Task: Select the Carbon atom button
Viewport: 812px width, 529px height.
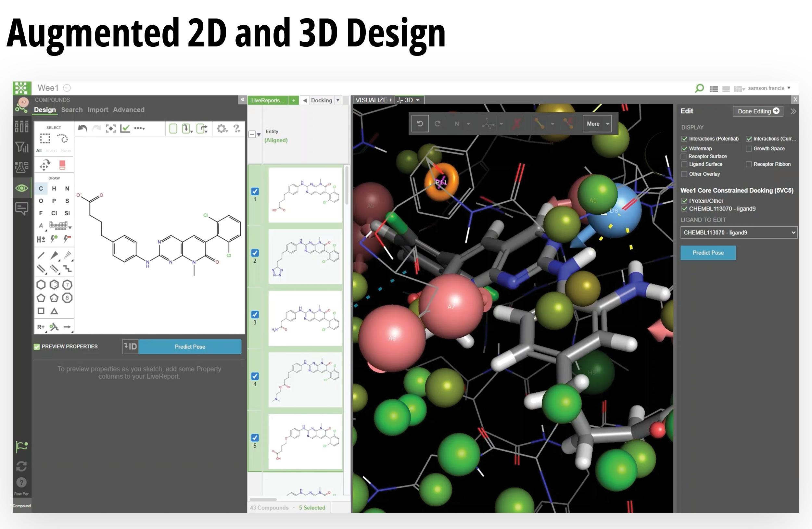Action: pos(41,189)
